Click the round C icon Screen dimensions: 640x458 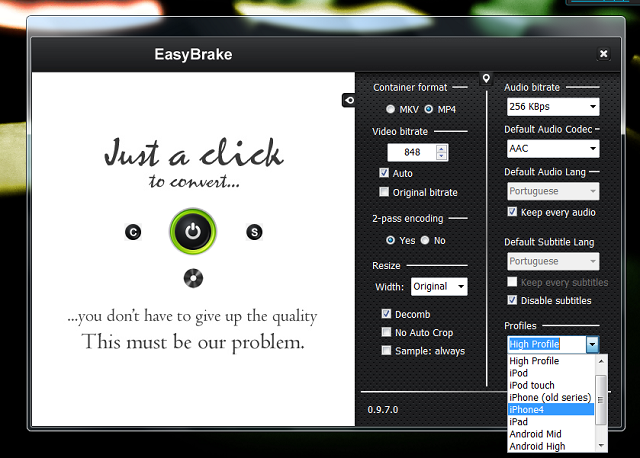tap(133, 232)
